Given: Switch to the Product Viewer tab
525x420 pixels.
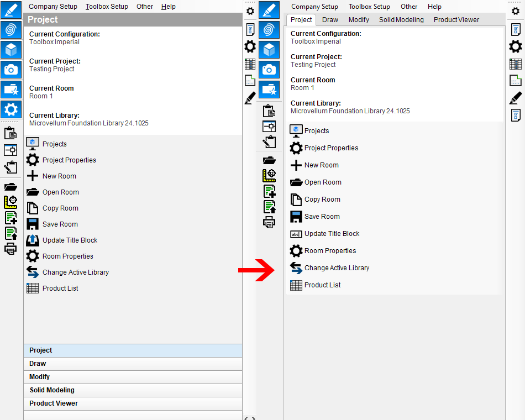Looking at the screenshot, I should pyautogui.click(x=456, y=20).
